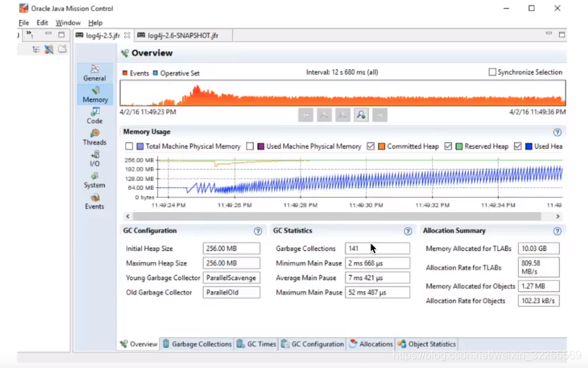The height and width of the screenshot is (368, 588).
Task: Click the tree layout icon in left toolbar
Action: pos(36,49)
